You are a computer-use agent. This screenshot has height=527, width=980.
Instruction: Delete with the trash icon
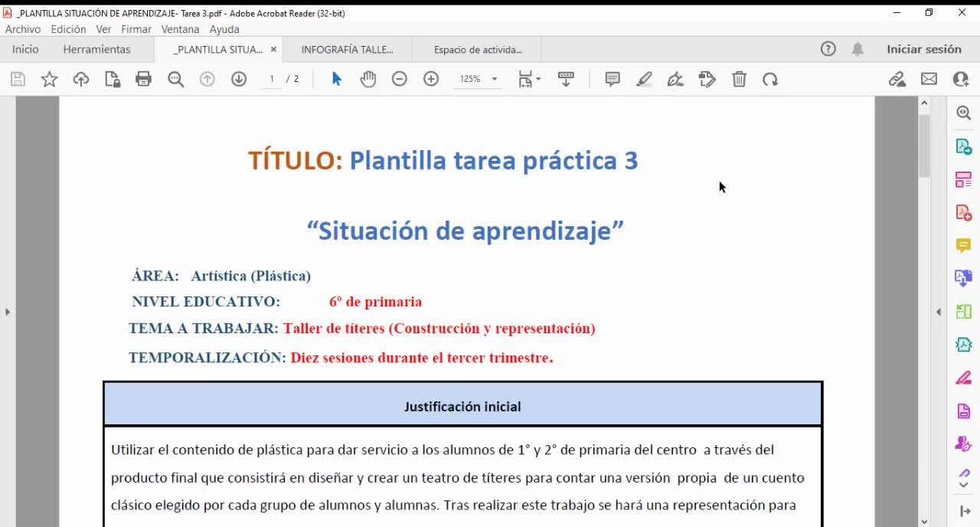[x=739, y=79]
